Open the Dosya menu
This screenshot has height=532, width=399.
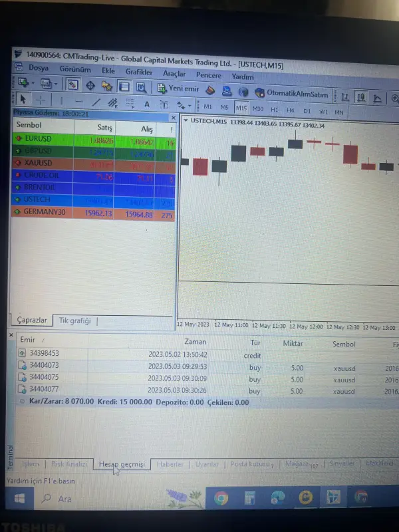tap(38, 68)
